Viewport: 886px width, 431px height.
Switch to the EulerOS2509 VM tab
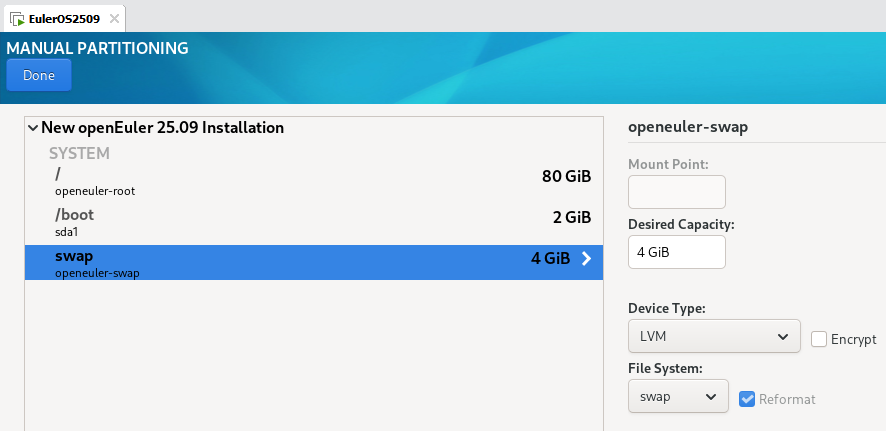coord(64,19)
